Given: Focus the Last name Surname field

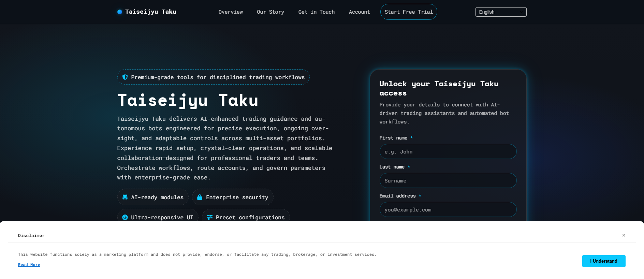Looking at the screenshot, I should pos(448,180).
